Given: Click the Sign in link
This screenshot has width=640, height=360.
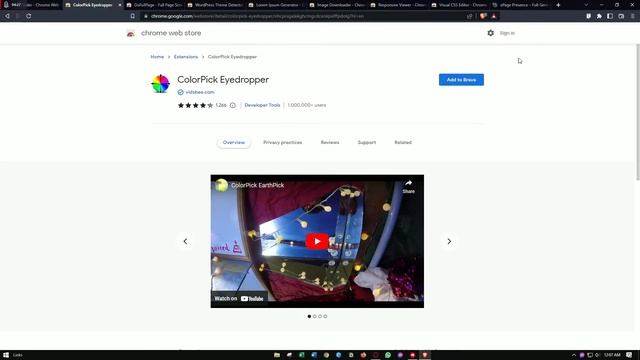Looking at the screenshot, I should 507,33.
